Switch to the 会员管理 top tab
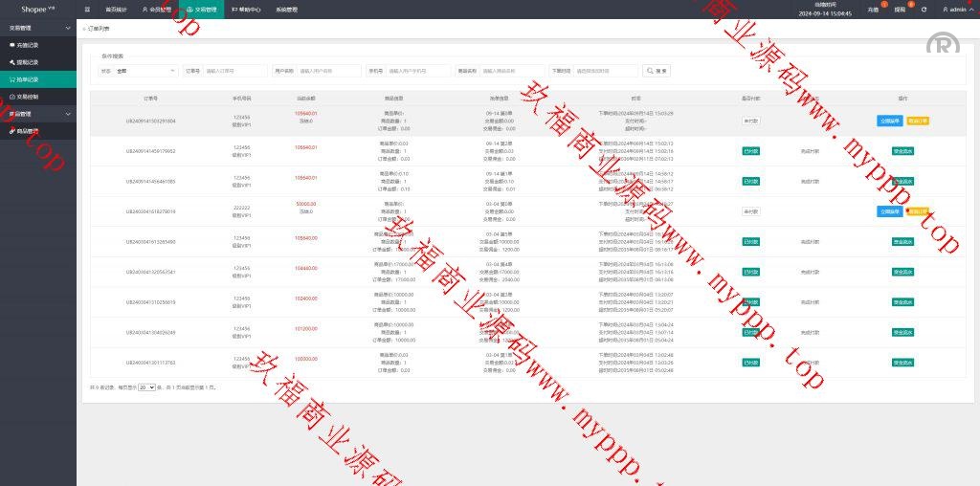 158,10
